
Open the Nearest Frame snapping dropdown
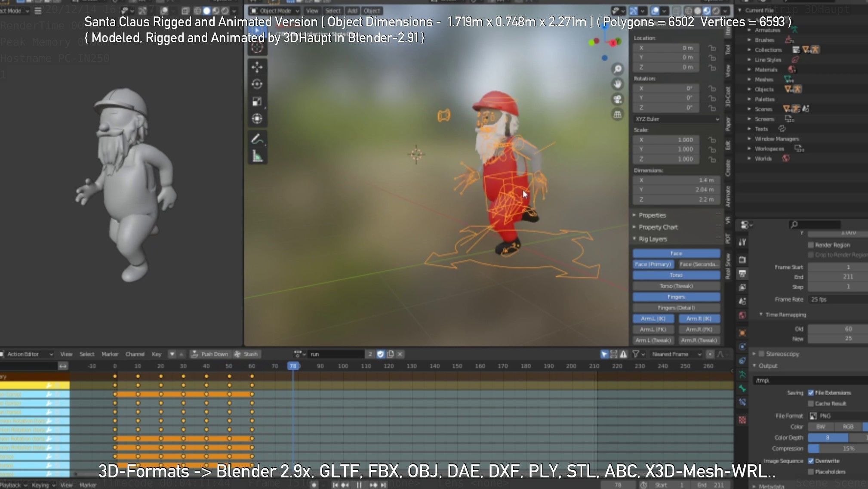tap(675, 354)
